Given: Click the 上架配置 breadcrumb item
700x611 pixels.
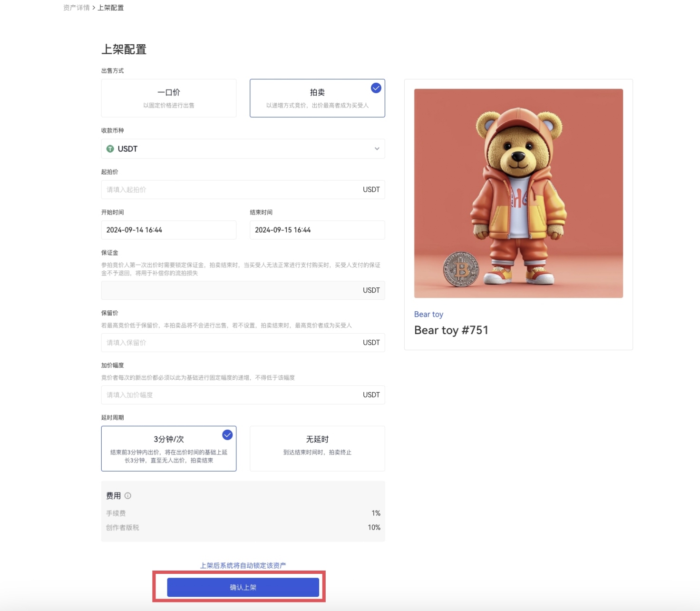Looking at the screenshot, I should pos(111,8).
